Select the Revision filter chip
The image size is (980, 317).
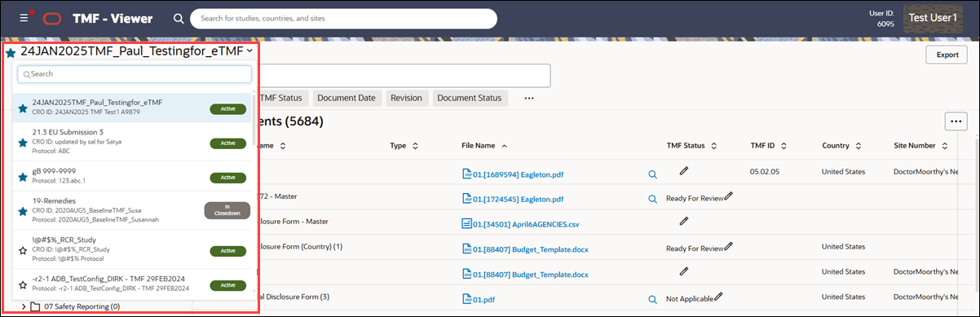[x=406, y=98]
